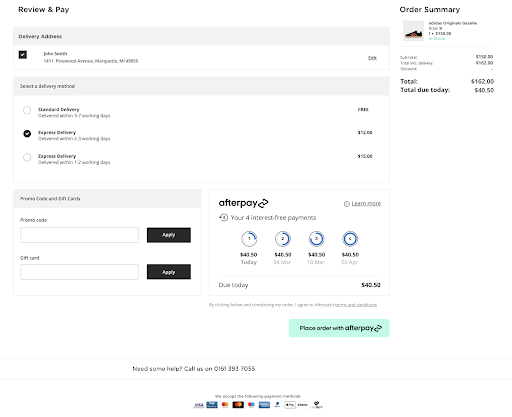Click 'Promo Code and Gift Cards' header

[107, 199]
